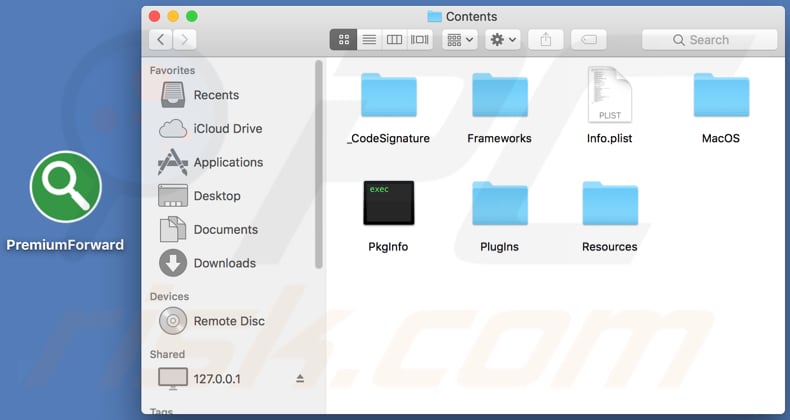Click the PremiumForward label text
Image resolution: width=790 pixels, height=420 pixels.
point(65,245)
